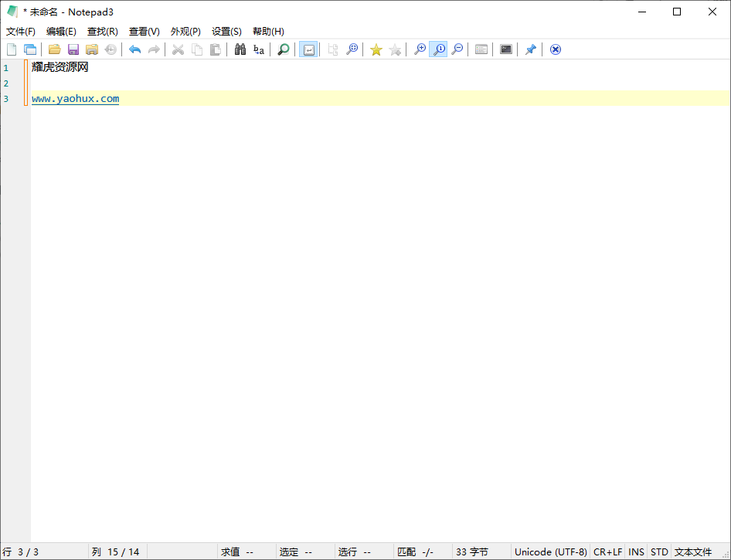Zoom in with the magnifier plus icon
731x560 pixels.
click(x=420, y=49)
